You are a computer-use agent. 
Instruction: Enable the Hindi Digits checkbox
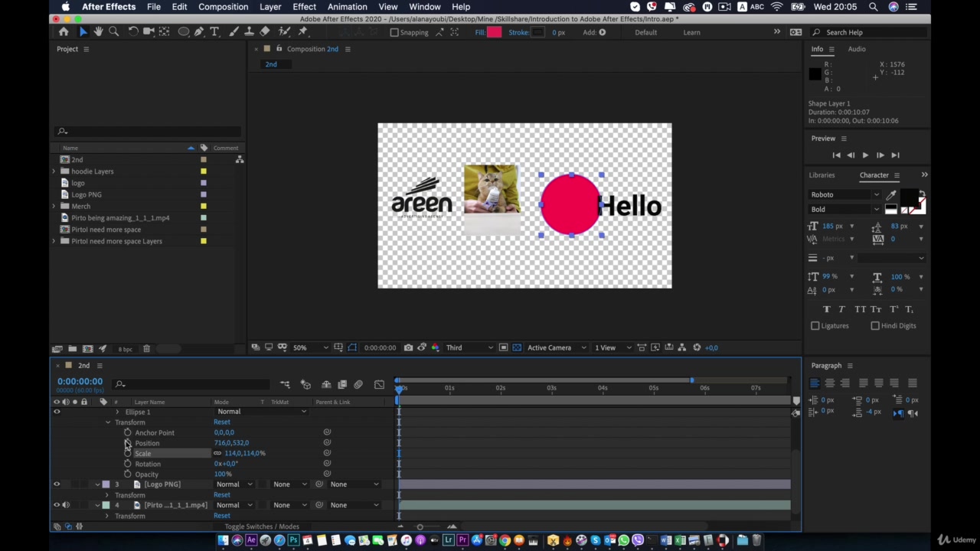[x=875, y=326]
